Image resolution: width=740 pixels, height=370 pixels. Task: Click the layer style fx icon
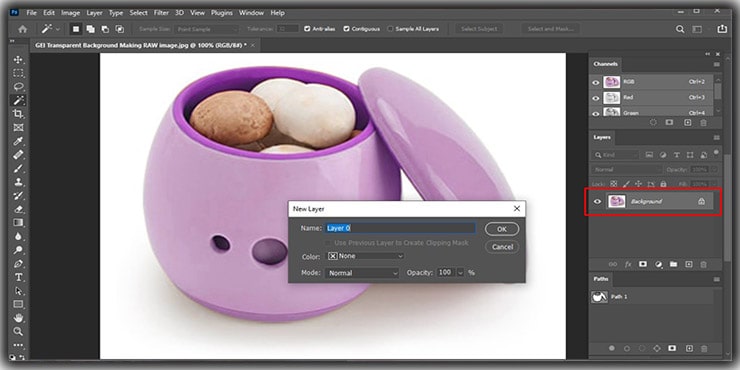[x=628, y=265]
